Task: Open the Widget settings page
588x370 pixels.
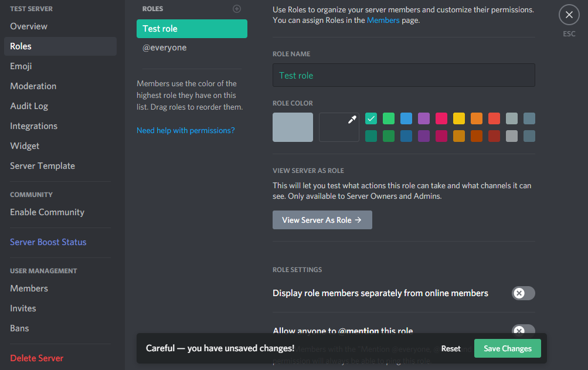Action: coord(60,145)
